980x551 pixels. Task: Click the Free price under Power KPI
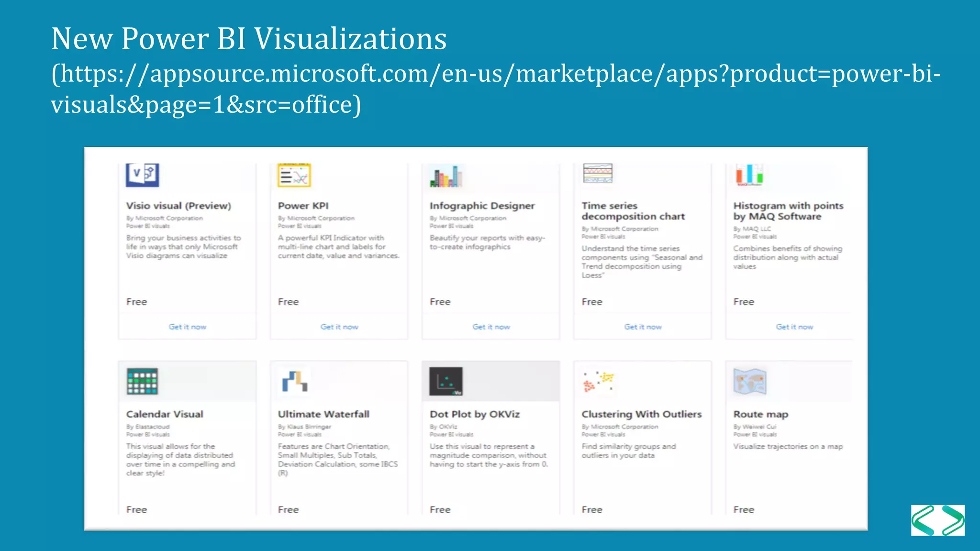click(x=288, y=302)
